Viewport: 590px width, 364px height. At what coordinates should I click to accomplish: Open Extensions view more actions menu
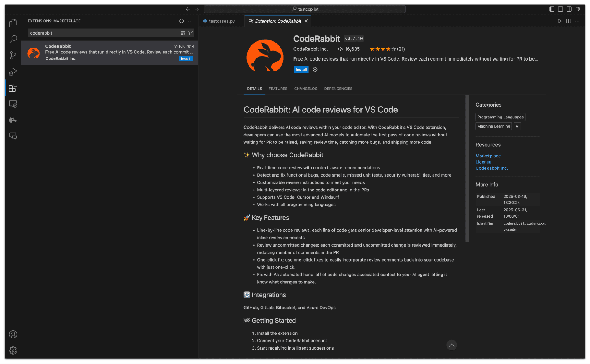(x=190, y=21)
